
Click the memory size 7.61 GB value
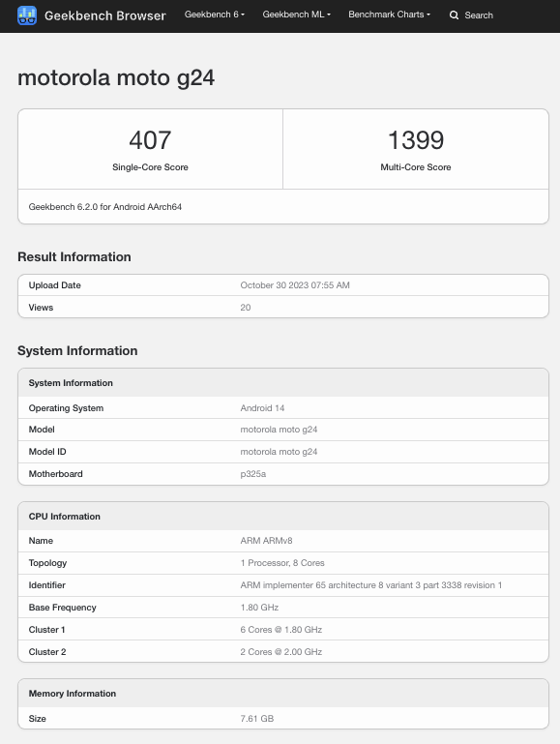pyautogui.click(x=257, y=719)
